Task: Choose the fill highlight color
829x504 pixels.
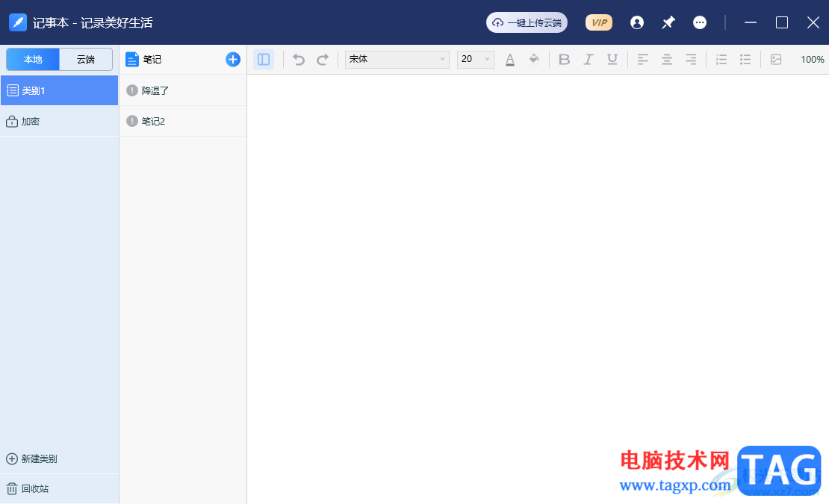Action: [534, 59]
